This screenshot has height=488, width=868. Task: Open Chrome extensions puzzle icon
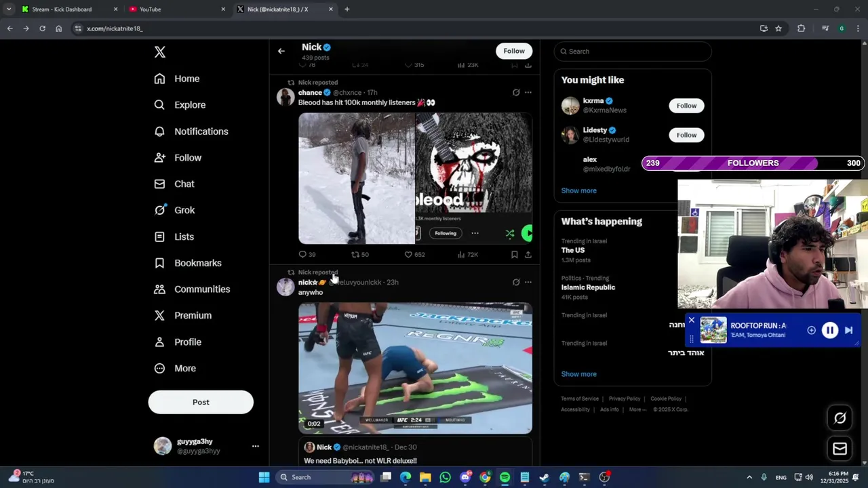pyautogui.click(x=802, y=28)
